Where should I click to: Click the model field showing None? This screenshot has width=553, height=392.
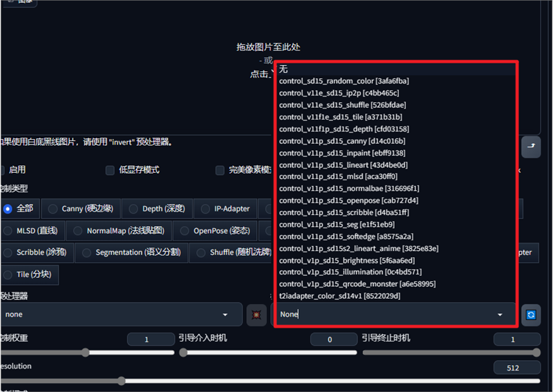393,315
